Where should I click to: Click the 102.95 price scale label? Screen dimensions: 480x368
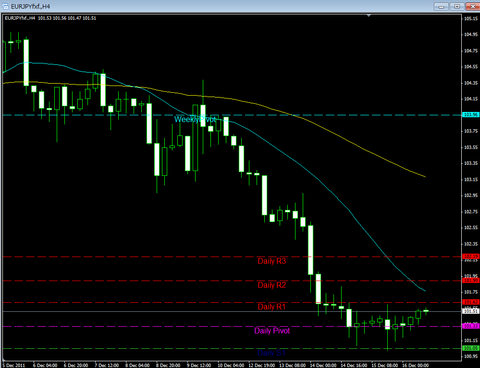point(471,195)
